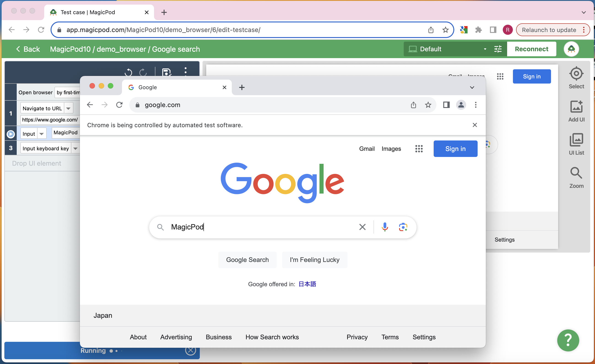Open the outer Chrome tab search chevron
The image size is (595, 364).
[584, 12]
